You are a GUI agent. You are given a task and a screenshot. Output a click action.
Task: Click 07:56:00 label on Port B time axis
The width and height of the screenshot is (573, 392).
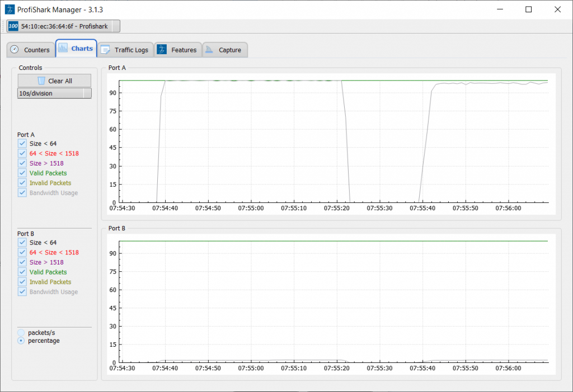tap(508, 368)
